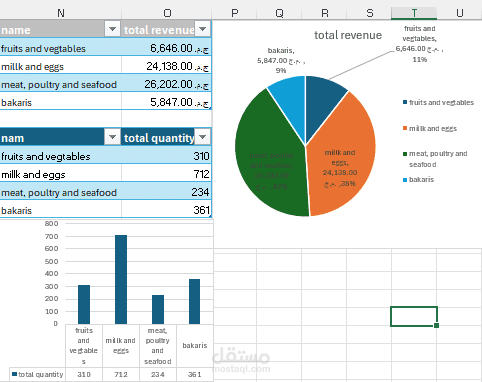Select column N header
Screen dimensions: 482x382
tap(61, 13)
